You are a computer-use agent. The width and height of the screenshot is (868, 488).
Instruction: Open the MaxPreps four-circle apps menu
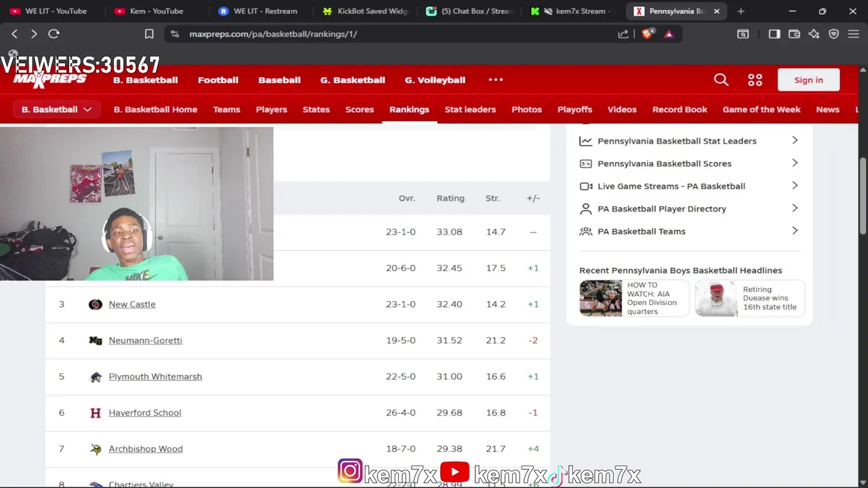755,80
